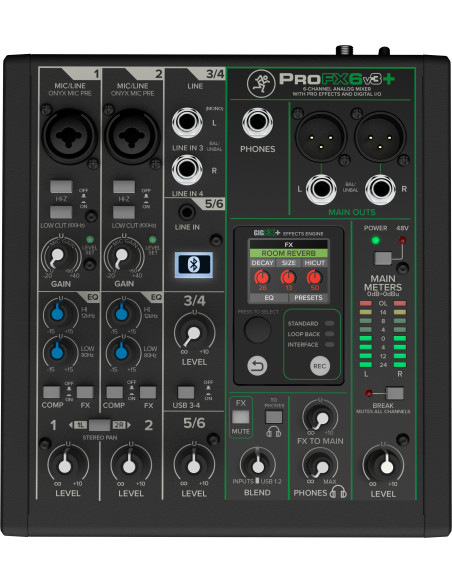Click the PHONES output jack
This screenshot has height=584, width=452.
click(x=257, y=123)
